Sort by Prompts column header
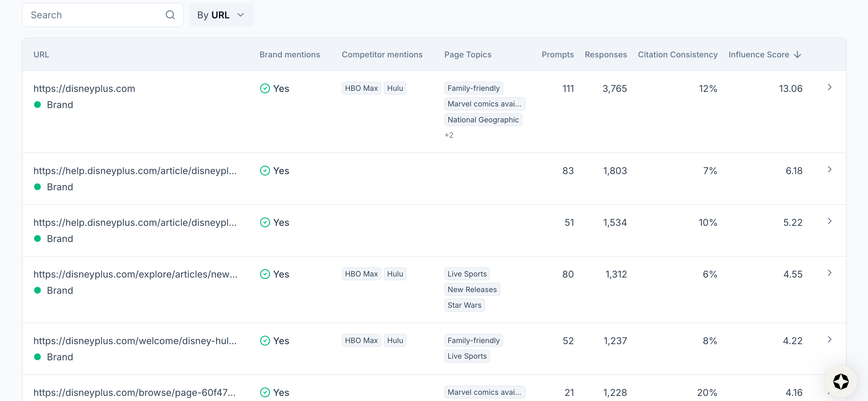This screenshot has height=401, width=868. (557, 55)
